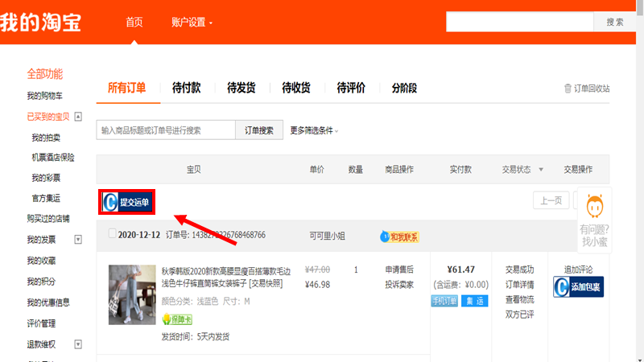Switch to the 待发货 tab
The image size is (644, 362).
242,88
